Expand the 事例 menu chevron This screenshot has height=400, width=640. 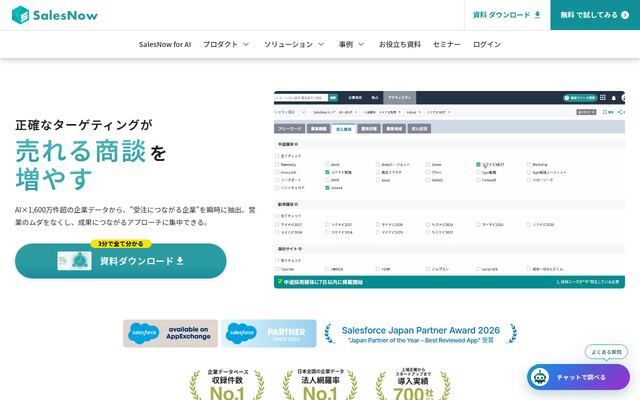pyautogui.click(x=361, y=44)
